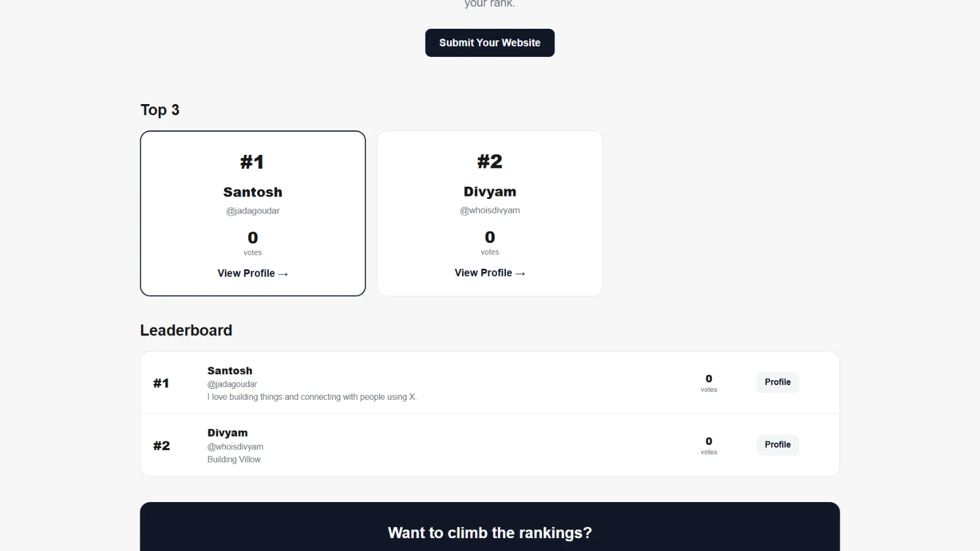Open Profile button in Santosh leaderboard row
The height and width of the screenshot is (551, 980).
click(778, 382)
